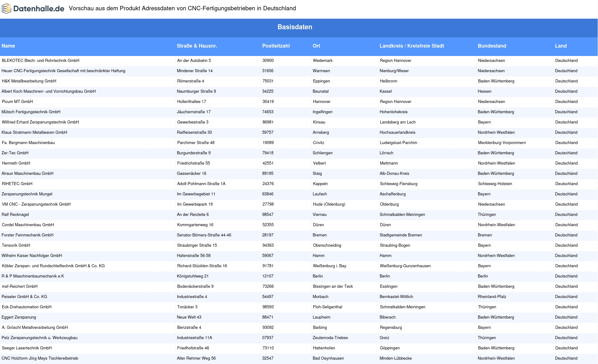The height and width of the screenshot is (364, 598).
Task: Click the Basisdaten section header
Action: pos(295,27)
